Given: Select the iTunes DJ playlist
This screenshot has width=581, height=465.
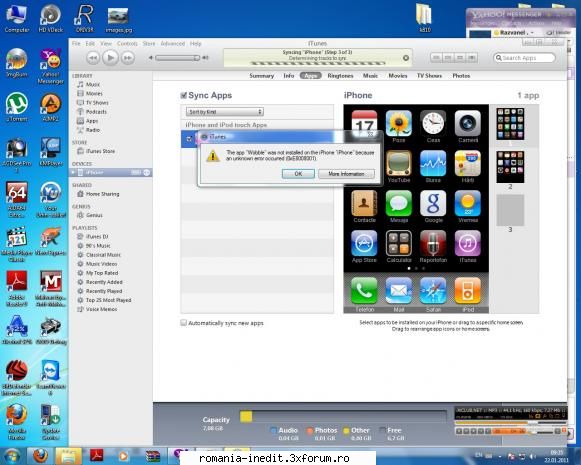Looking at the screenshot, I should point(97,236).
